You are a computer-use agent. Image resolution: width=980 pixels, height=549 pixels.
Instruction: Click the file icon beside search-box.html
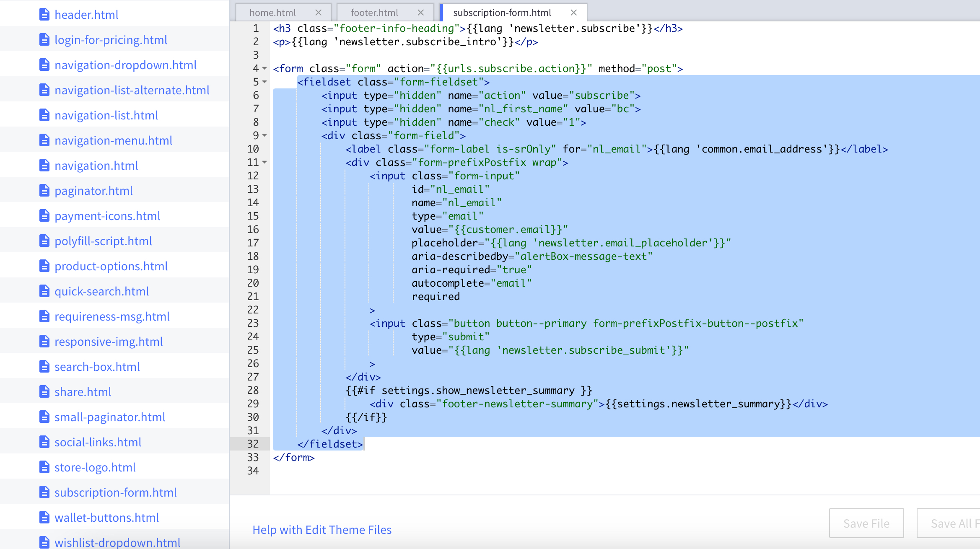(44, 367)
